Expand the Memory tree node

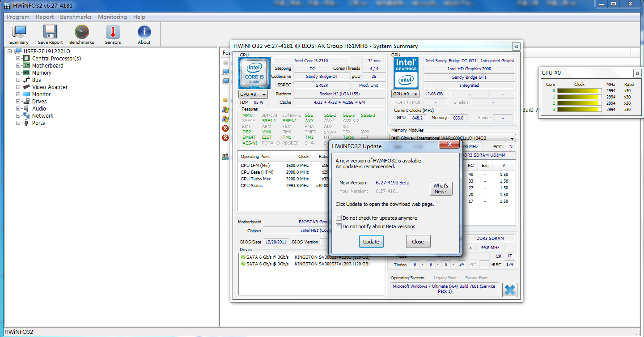pos(18,73)
